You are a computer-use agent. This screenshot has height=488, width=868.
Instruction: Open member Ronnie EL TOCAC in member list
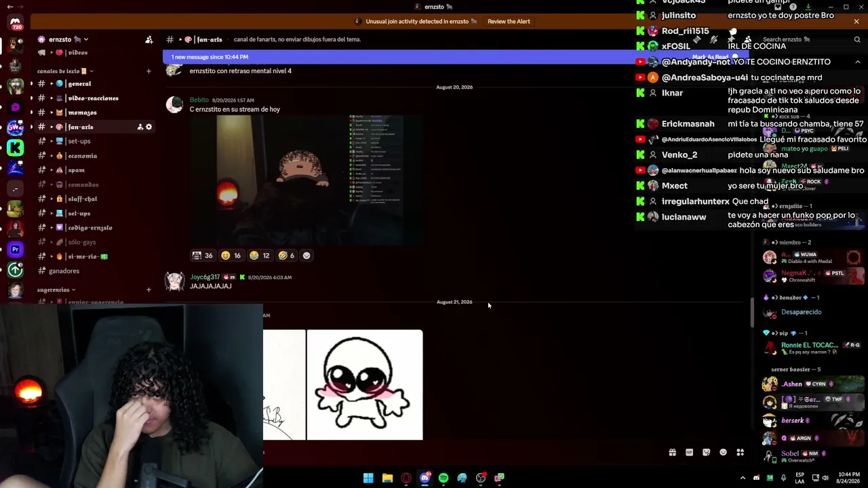pos(813,348)
